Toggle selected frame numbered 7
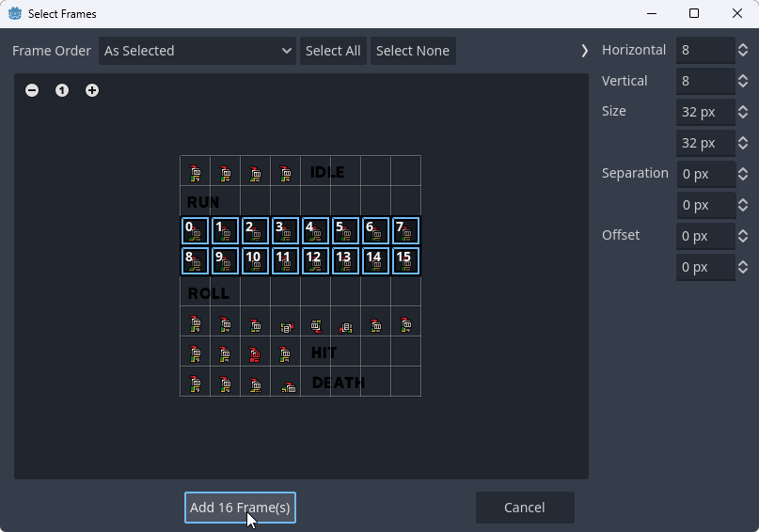The width and height of the screenshot is (759, 532). pos(405,231)
